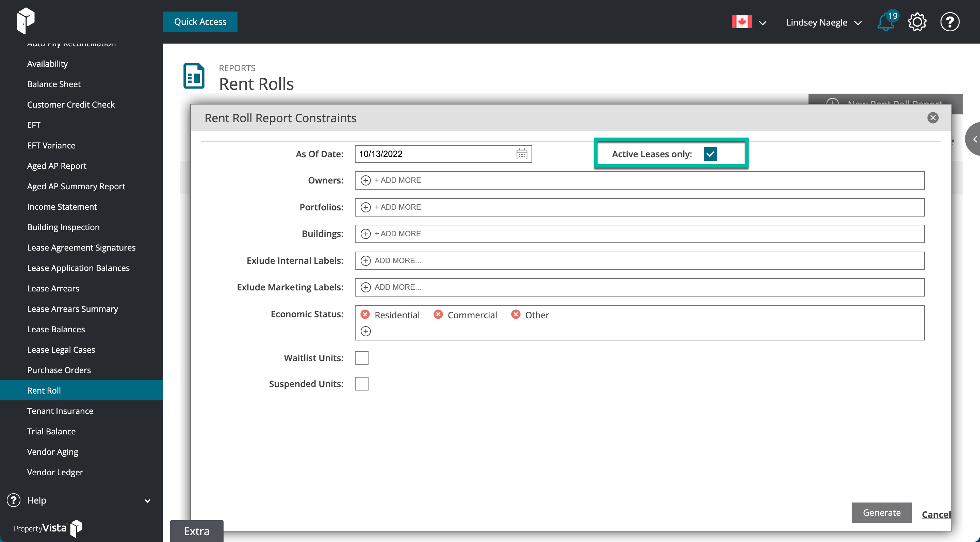This screenshot has height=542, width=980.
Task: Open the notifications bell showing 19
Action: coord(887,22)
